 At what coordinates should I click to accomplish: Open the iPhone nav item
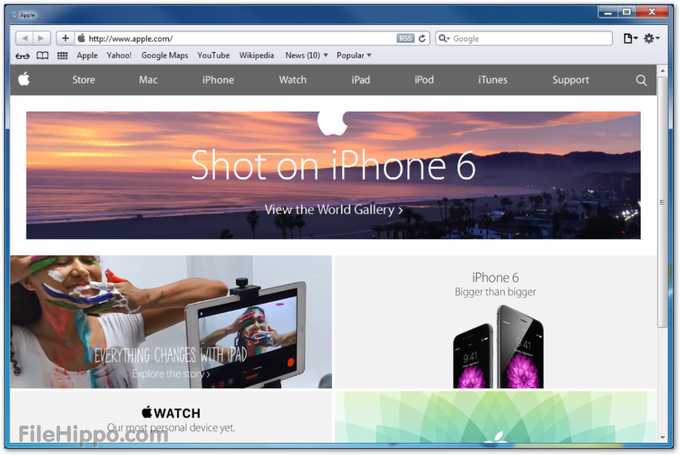point(218,80)
